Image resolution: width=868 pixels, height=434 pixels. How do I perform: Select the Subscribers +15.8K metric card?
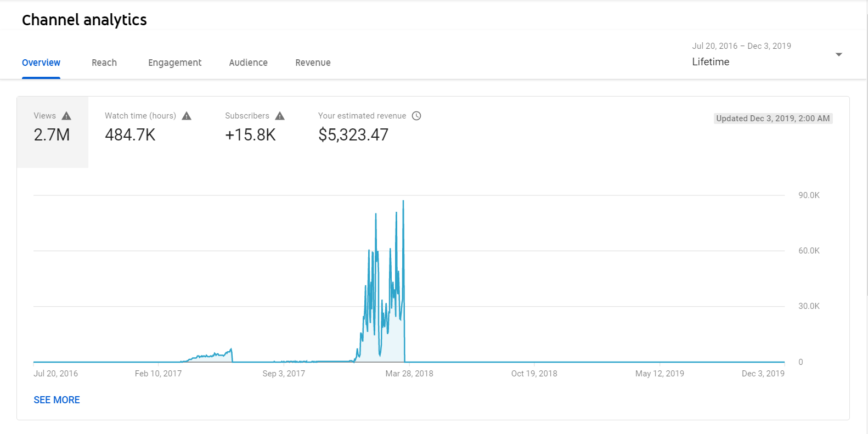coord(255,132)
